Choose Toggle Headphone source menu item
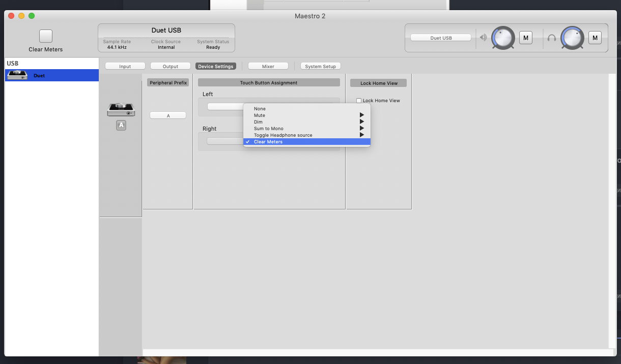 307,135
